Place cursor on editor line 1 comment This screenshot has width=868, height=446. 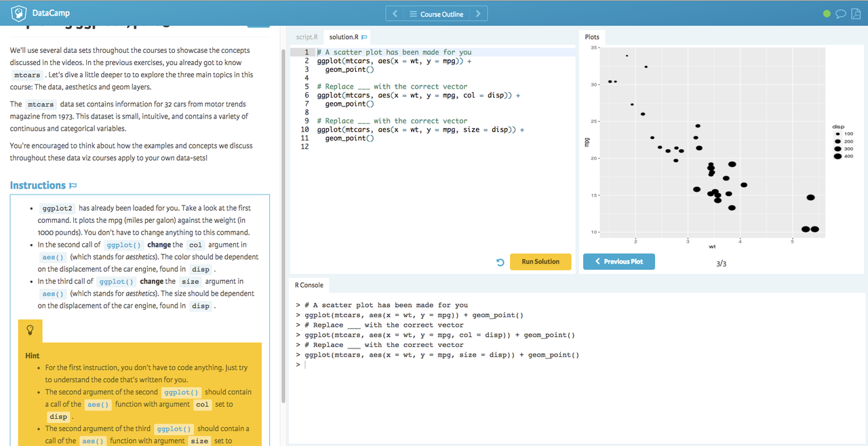tap(394, 52)
